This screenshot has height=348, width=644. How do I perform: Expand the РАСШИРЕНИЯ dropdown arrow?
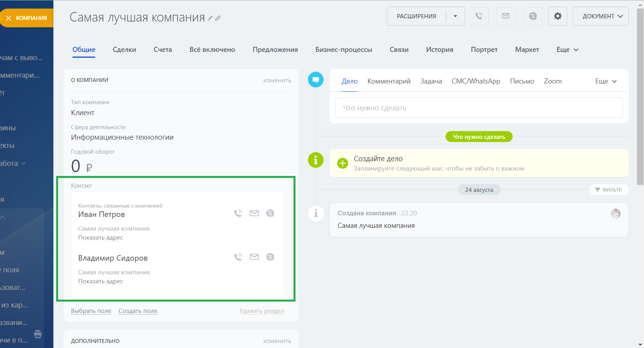click(455, 16)
